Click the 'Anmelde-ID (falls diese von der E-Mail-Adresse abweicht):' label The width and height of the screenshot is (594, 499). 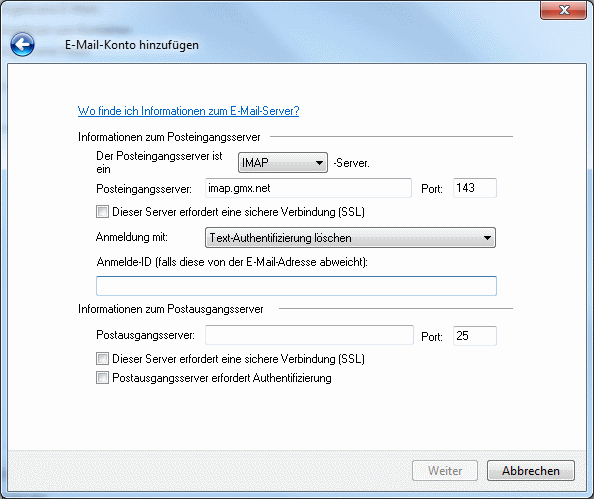(232, 262)
